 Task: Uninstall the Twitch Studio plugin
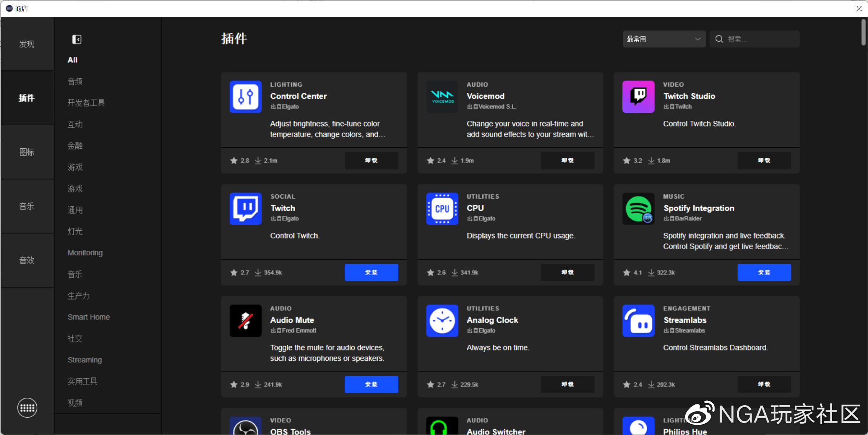(764, 160)
